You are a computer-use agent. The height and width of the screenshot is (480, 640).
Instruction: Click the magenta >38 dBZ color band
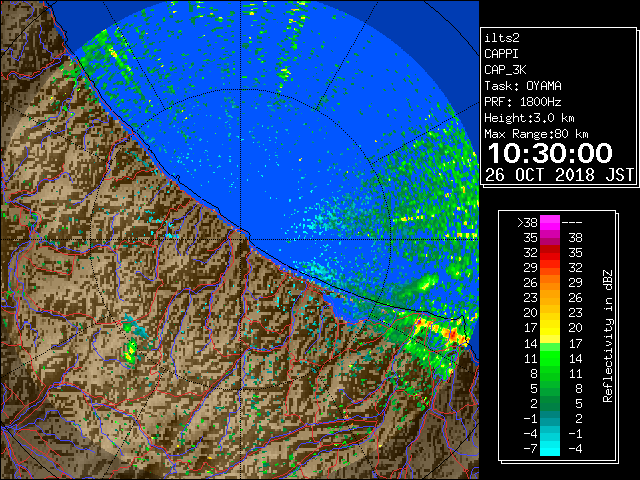coord(550,223)
